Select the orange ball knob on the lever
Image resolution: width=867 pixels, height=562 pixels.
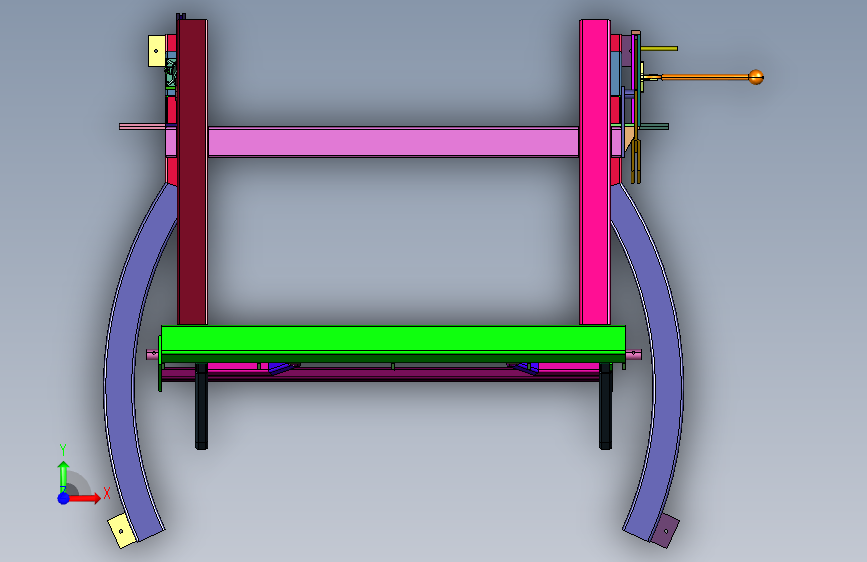coord(756,77)
